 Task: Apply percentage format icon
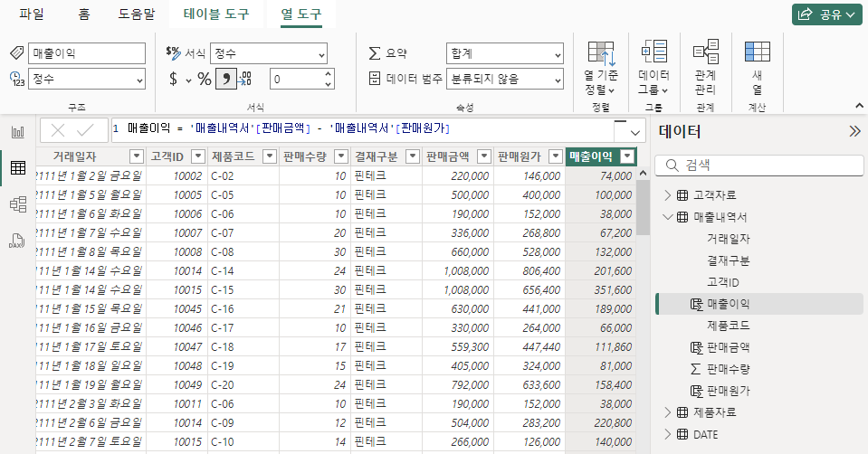(205, 79)
